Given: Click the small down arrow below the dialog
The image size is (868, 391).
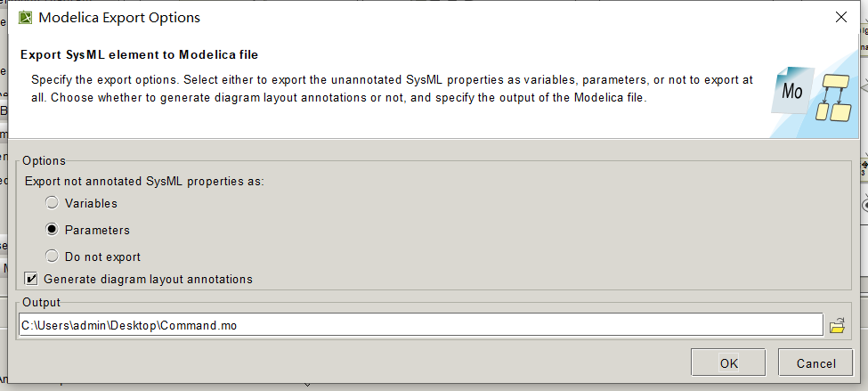Looking at the screenshot, I should click(x=307, y=386).
